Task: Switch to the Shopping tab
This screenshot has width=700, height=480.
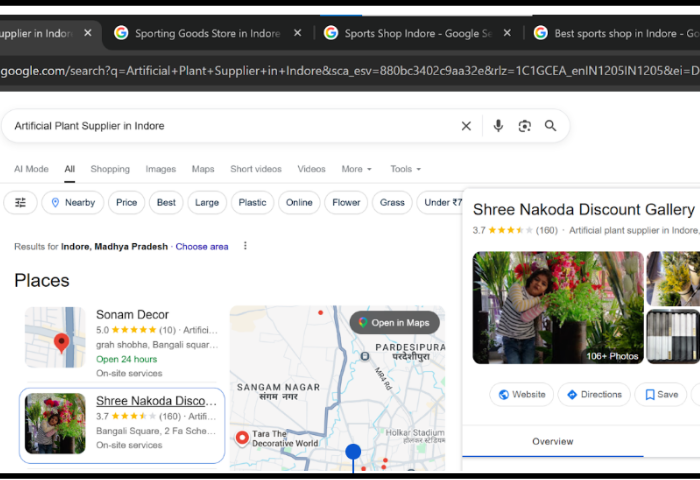Action: [x=110, y=169]
